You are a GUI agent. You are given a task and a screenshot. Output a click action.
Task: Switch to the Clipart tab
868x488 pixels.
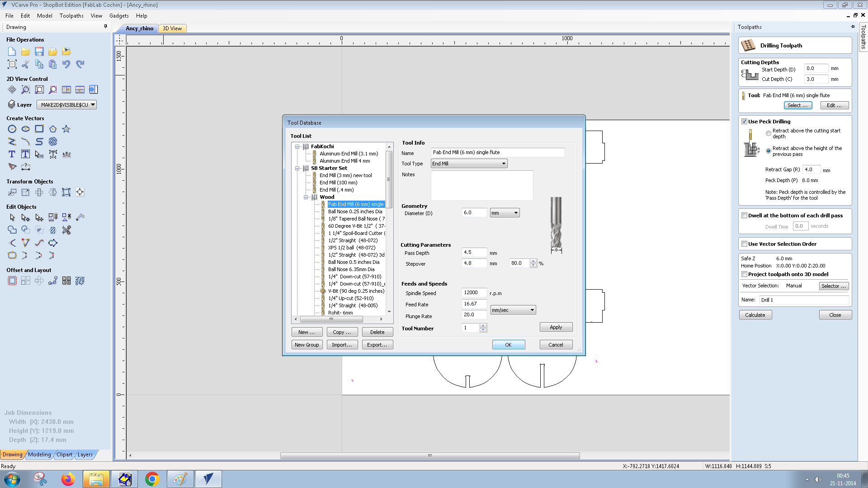tap(64, 455)
